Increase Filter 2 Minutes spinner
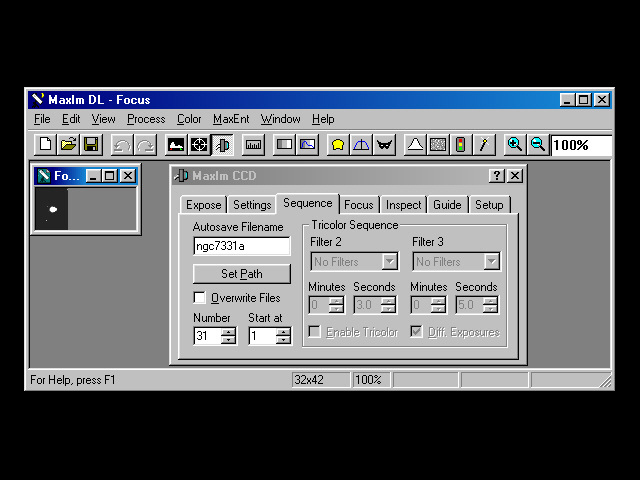The width and height of the screenshot is (640, 480). coord(336,301)
